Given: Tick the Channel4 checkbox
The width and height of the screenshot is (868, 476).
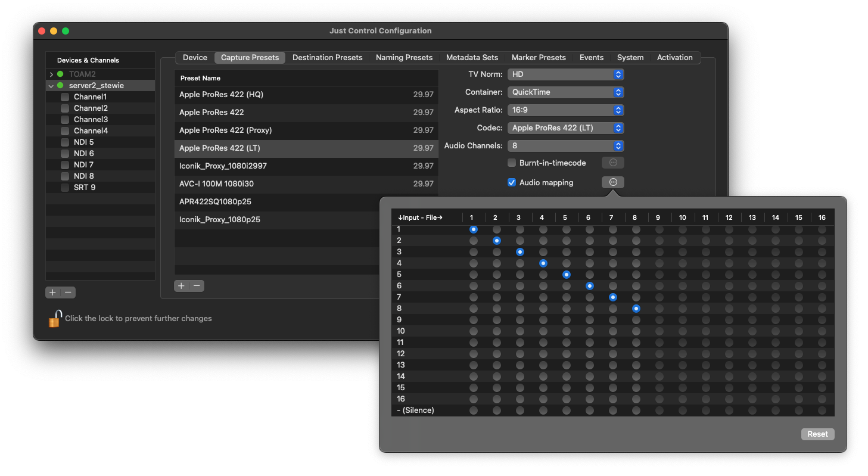Looking at the screenshot, I should pos(65,131).
